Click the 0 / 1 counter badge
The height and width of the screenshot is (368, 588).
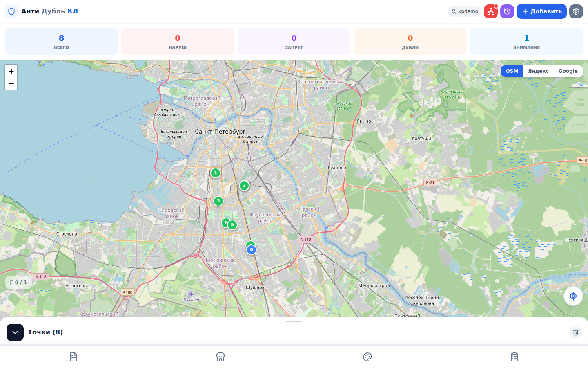pos(18,283)
